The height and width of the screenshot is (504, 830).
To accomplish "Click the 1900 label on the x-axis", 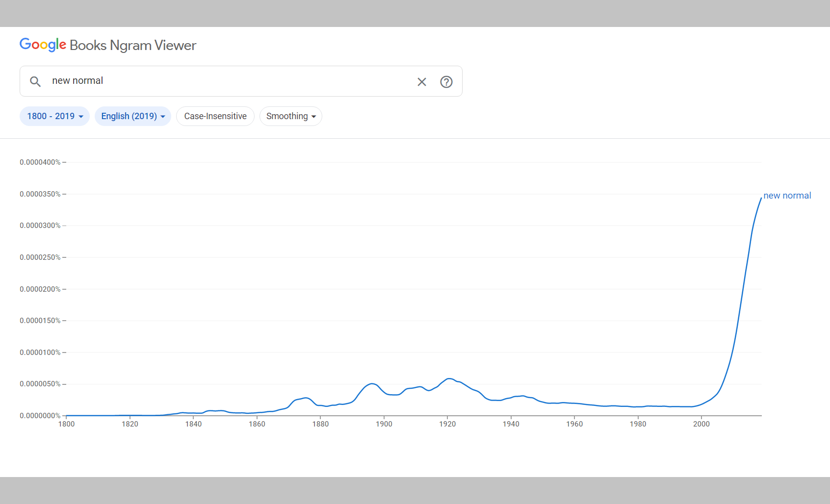I will (x=384, y=424).
